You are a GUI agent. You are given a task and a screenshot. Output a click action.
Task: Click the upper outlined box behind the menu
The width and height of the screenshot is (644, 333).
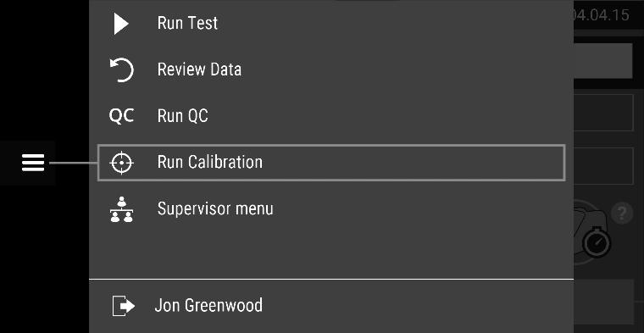click(x=603, y=113)
